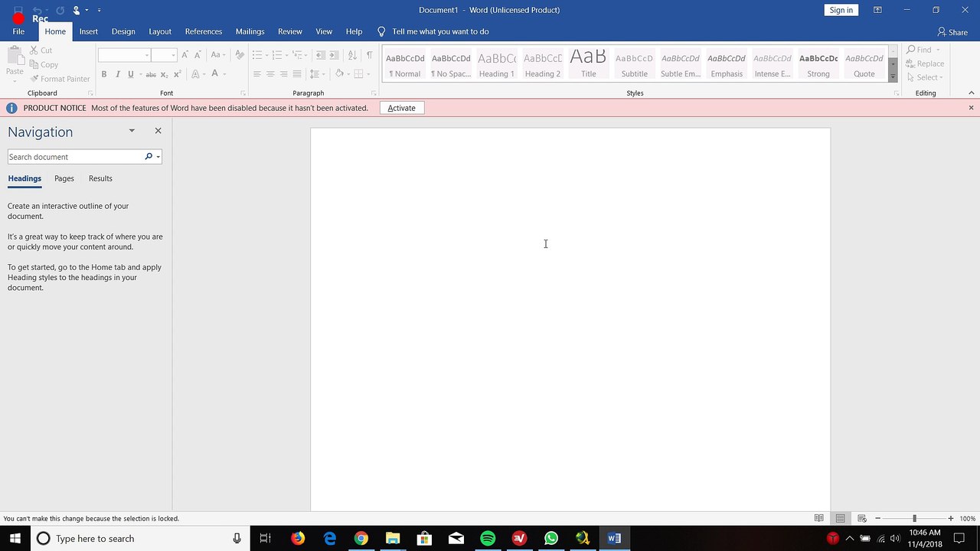The height and width of the screenshot is (551, 980).
Task: Click the Firefox taskbar icon
Action: [x=298, y=539]
